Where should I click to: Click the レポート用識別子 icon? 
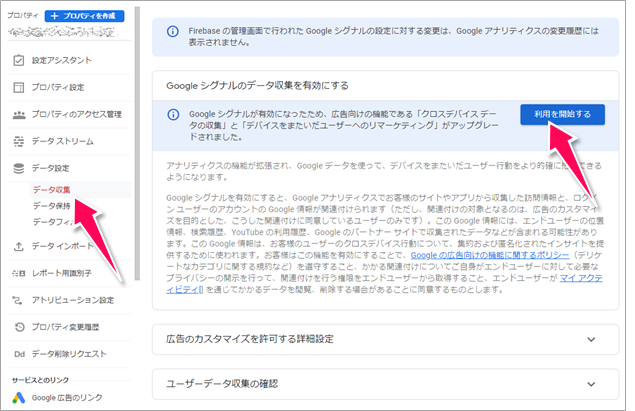17,273
